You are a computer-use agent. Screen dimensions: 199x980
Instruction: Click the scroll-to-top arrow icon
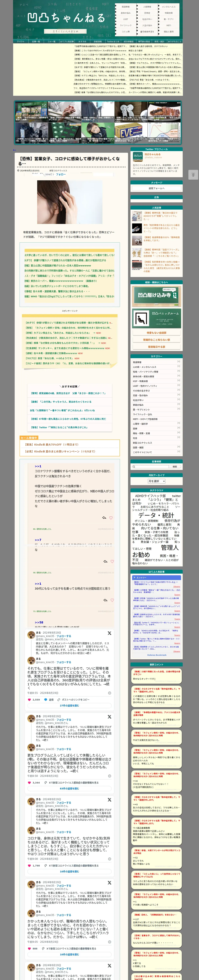pos(193,175)
